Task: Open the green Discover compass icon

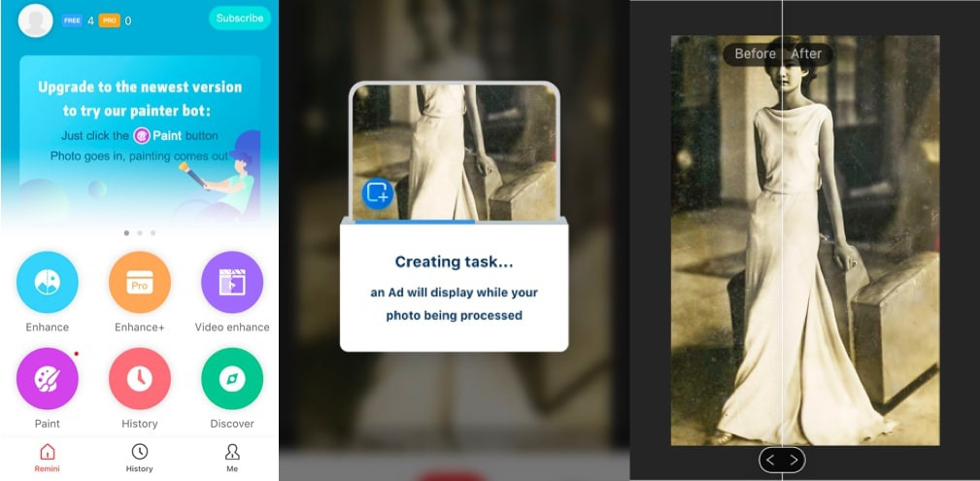Action: tap(231, 379)
